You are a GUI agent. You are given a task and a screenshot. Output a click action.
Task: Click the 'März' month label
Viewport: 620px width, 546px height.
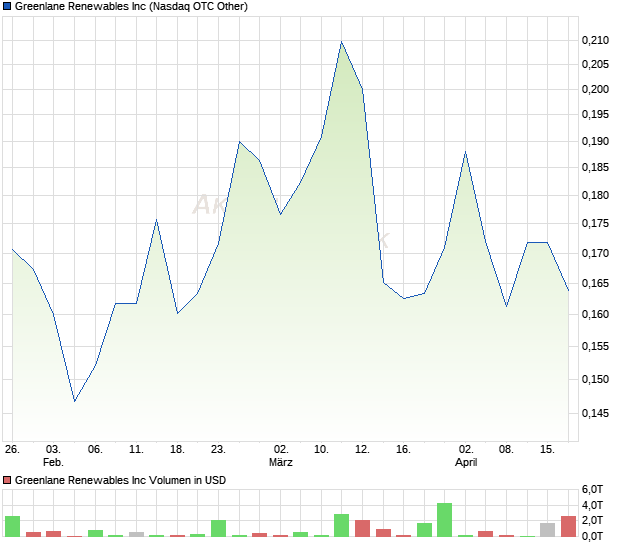point(281,462)
